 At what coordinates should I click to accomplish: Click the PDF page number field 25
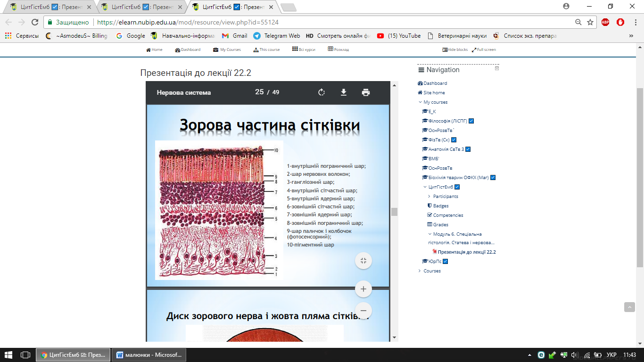pyautogui.click(x=259, y=92)
